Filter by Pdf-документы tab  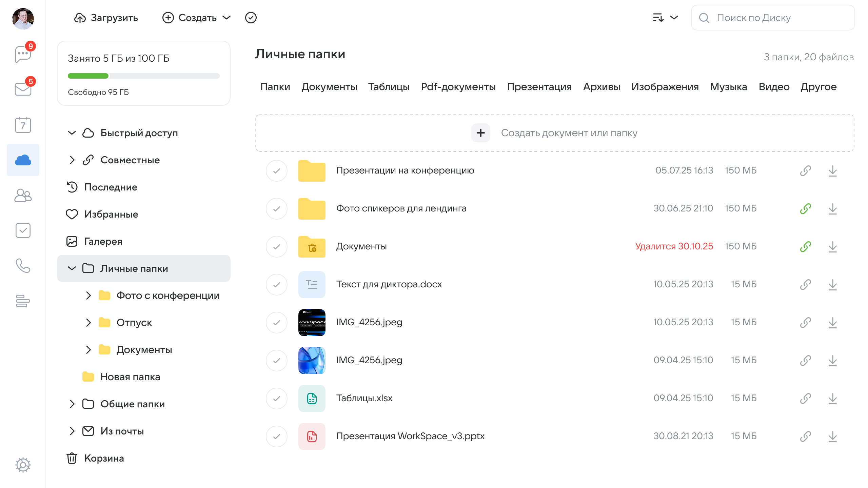[x=458, y=87]
